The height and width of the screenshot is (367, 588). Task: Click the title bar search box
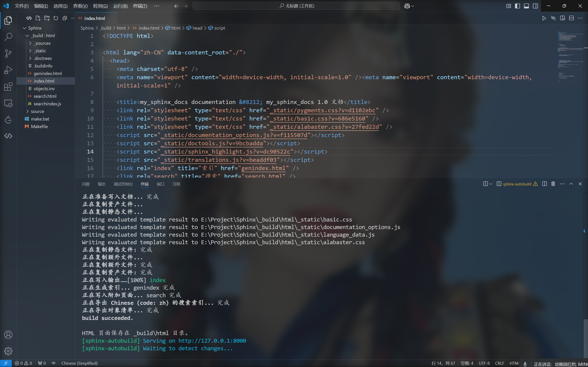296,6
